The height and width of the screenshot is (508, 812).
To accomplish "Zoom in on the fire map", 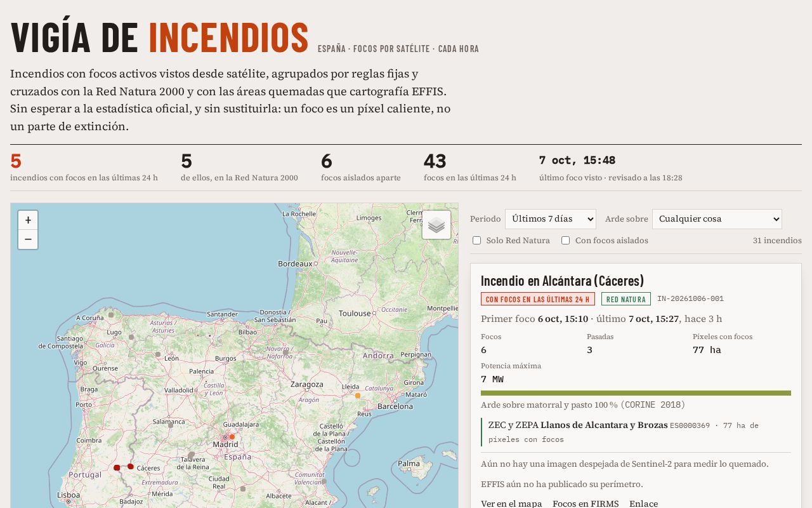I will pos(28,220).
